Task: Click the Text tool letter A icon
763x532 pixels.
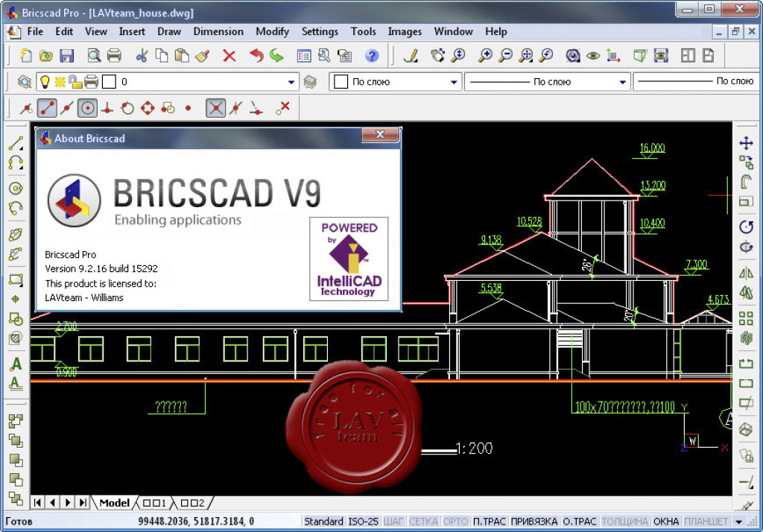Action: coord(15,365)
